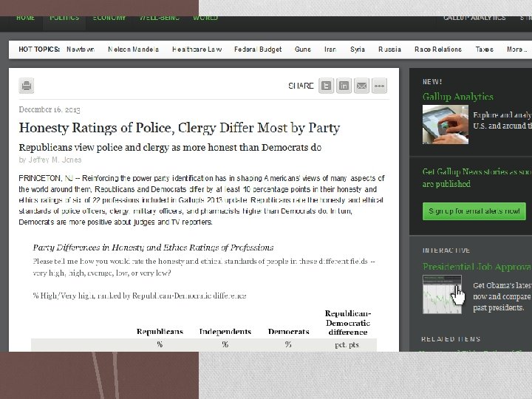The width and height of the screenshot is (532, 399).
Task: Click the SHARE label
Action: coord(301,86)
